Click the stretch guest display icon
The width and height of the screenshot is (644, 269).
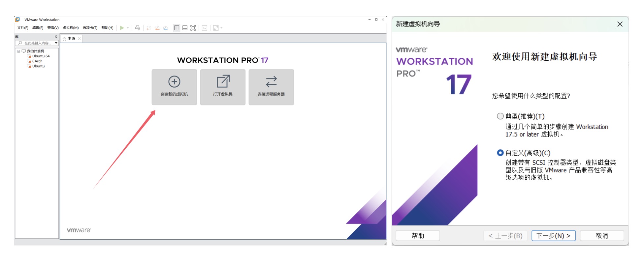pos(216,28)
